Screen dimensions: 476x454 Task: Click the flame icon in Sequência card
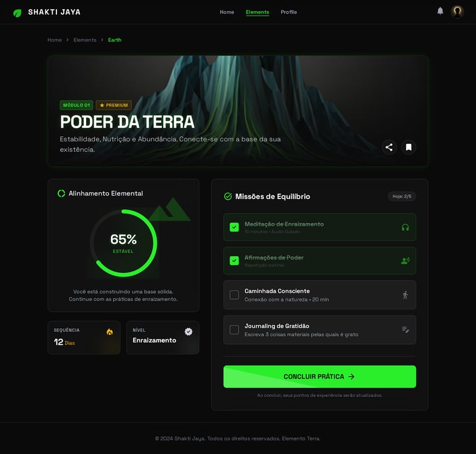[110, 332]
